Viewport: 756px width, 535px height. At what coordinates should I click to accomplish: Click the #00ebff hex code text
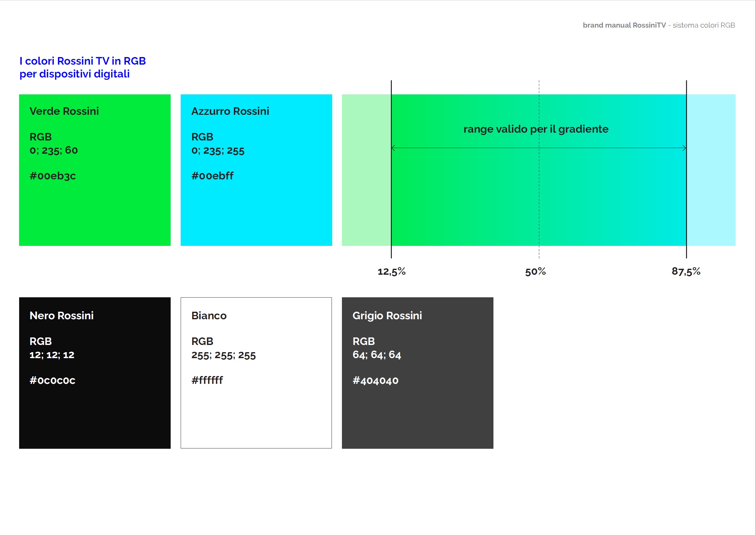click(213, 176)
